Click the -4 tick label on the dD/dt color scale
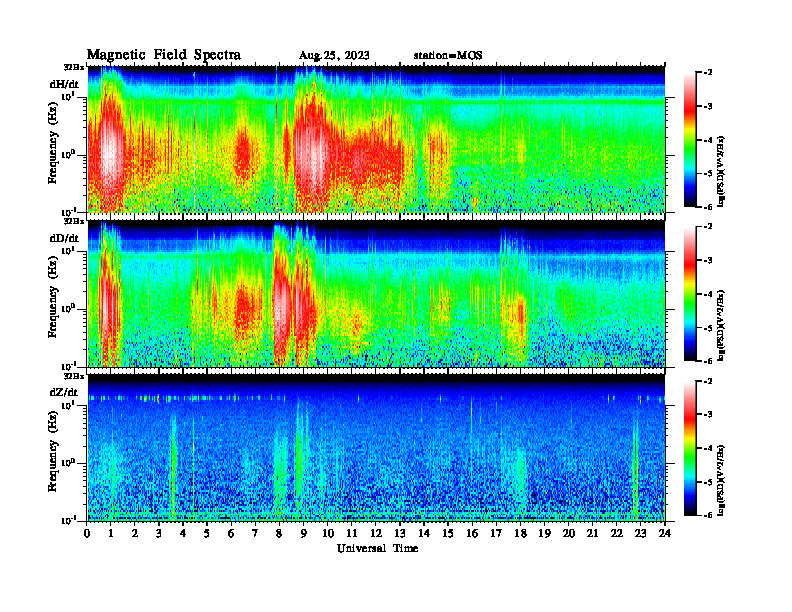792x612 pixels. [x=708, y=294]
